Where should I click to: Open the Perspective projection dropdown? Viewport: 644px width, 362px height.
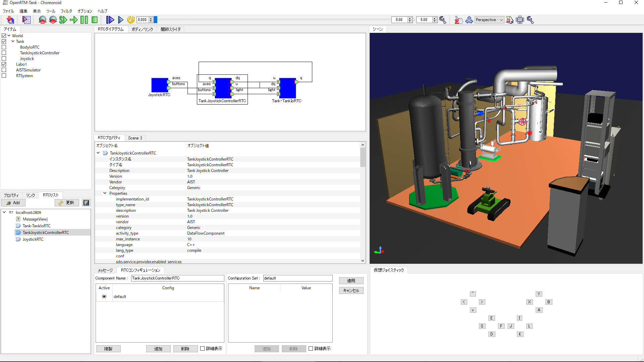coord(489,20)
